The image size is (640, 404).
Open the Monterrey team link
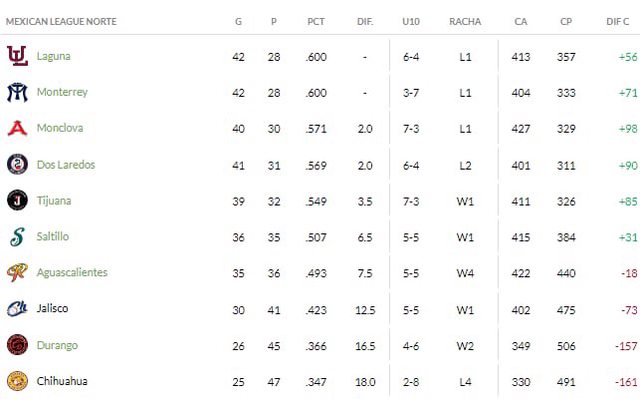[62, 93]
